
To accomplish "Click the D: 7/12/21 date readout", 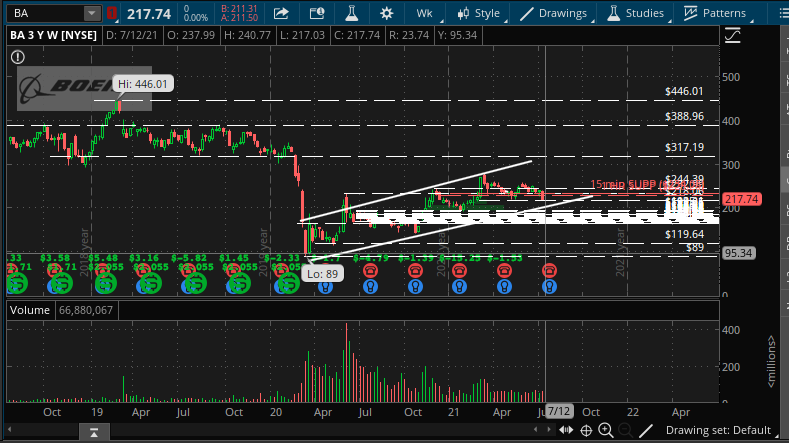I will click(131, 35).
